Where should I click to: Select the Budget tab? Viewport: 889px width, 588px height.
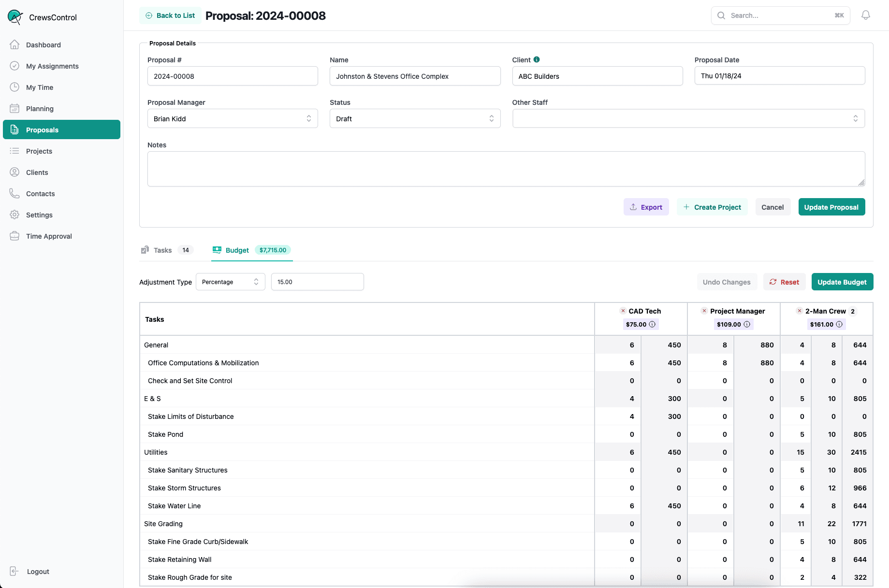pyautogui.click(x=237, y=250)
